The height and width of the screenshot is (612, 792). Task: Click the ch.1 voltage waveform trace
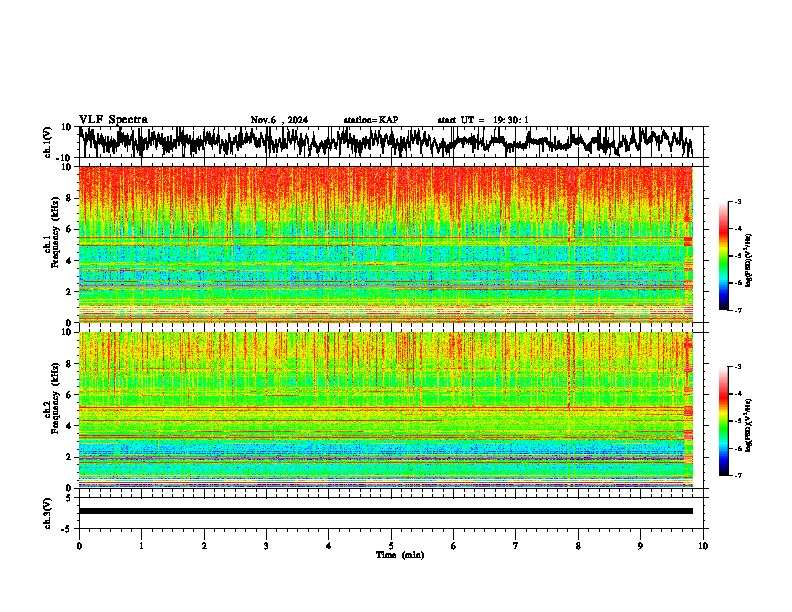(x=385, y=142)
